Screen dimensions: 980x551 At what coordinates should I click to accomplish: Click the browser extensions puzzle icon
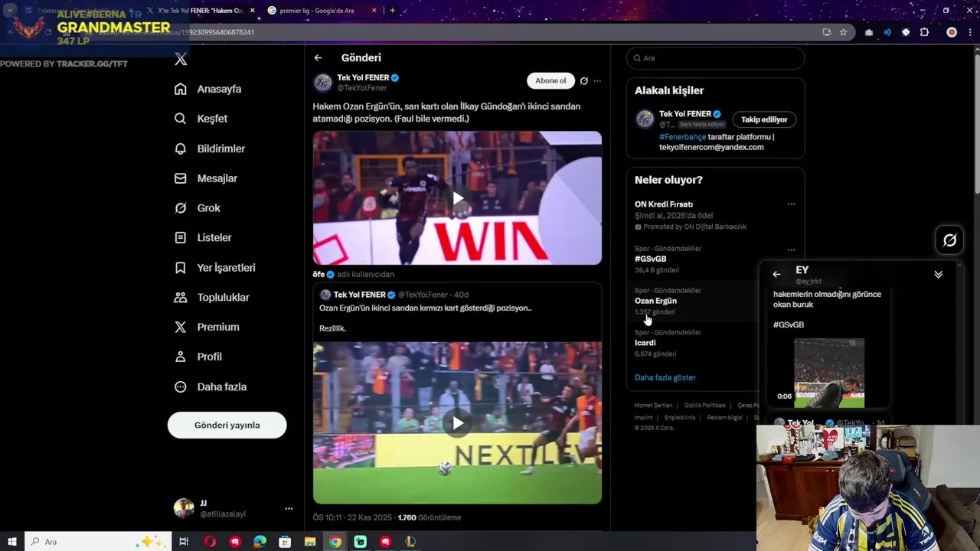[x=924, y=32]
